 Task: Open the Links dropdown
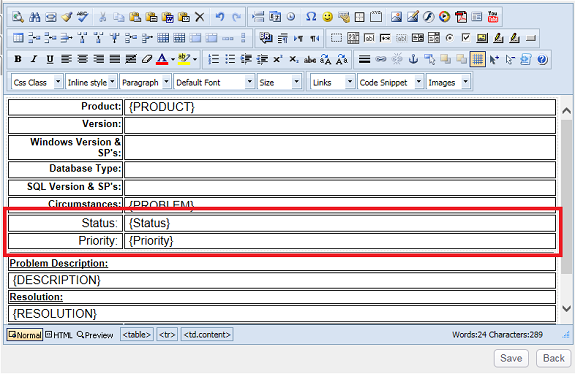tap(333, 82)
